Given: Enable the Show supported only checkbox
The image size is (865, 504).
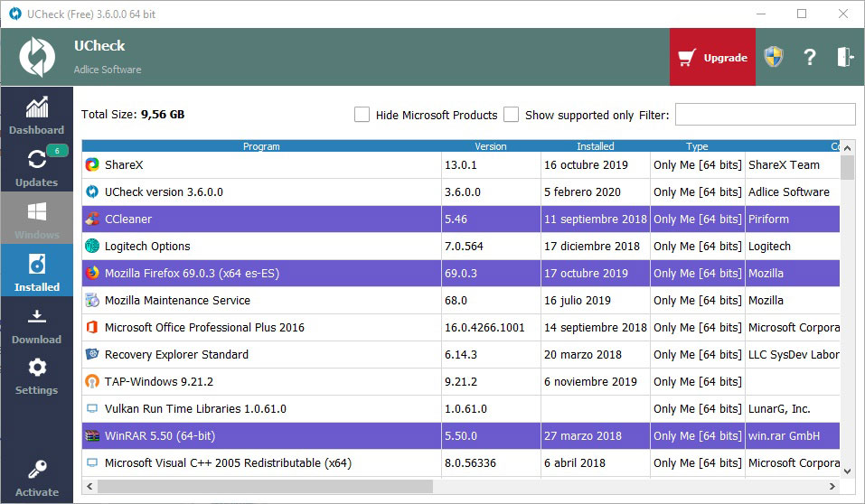Looking at the screenshot, I should tap(512, 115).
